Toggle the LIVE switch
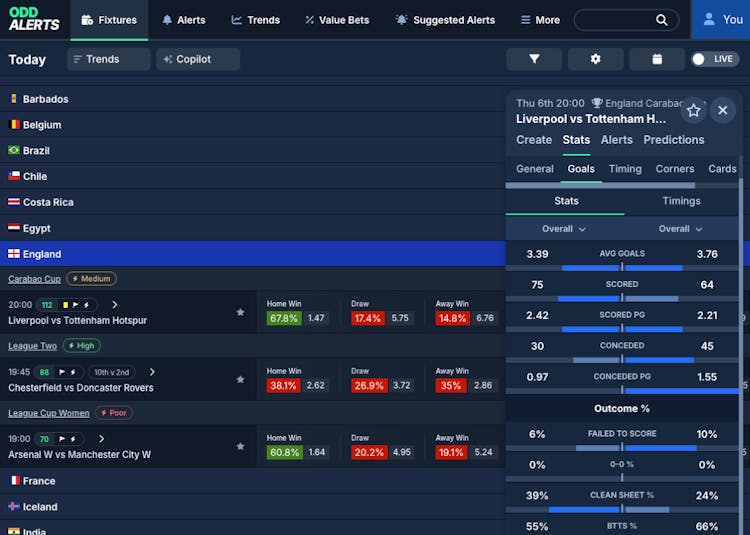This screenshot has height=535, width=750. coord(715,59)
